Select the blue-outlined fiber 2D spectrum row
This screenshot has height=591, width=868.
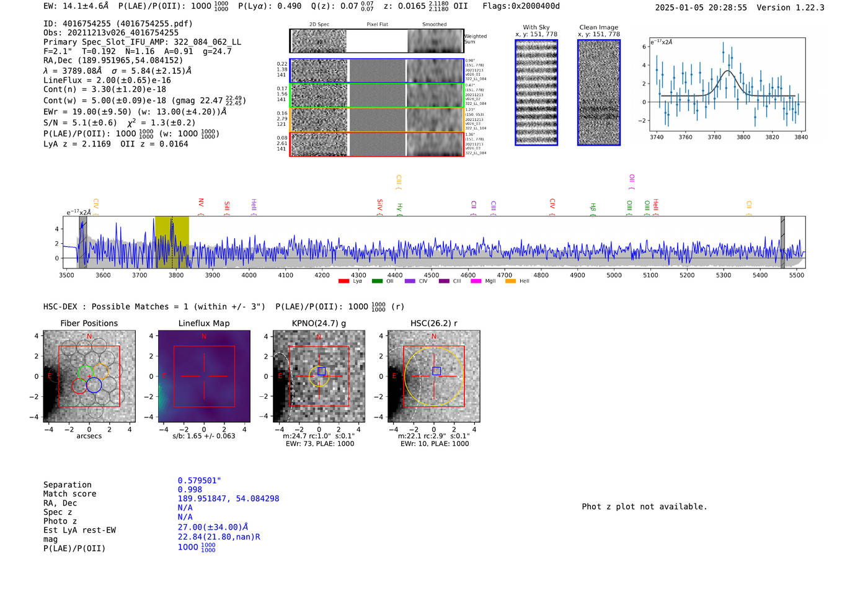pos(377,71)
